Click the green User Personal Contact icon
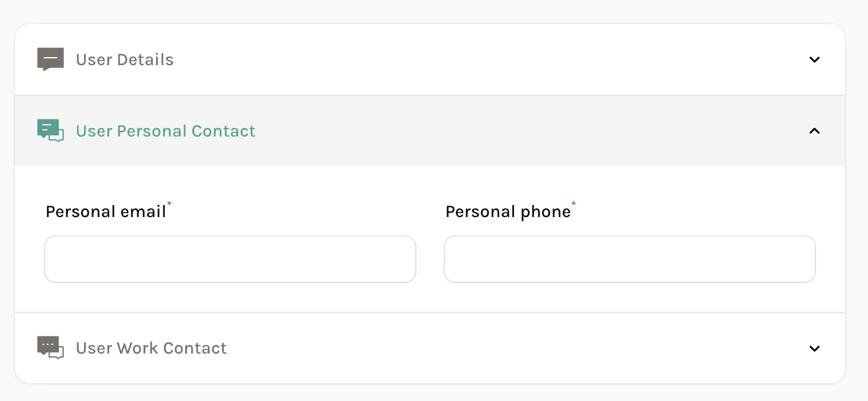This screenshot has width=868, height=401. tap(50, 131)
